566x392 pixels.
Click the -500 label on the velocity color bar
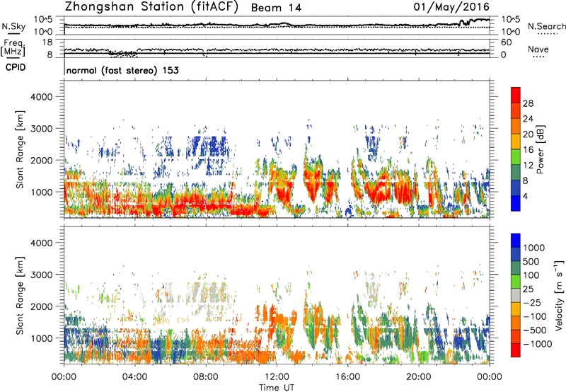click(535, 330)
